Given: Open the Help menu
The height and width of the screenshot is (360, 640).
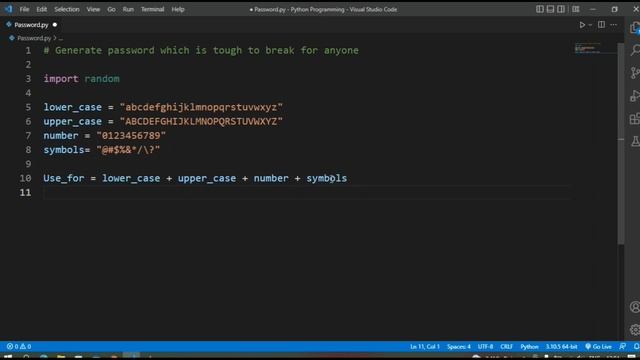Looking at the screenshot, I should tap(178, 9).
